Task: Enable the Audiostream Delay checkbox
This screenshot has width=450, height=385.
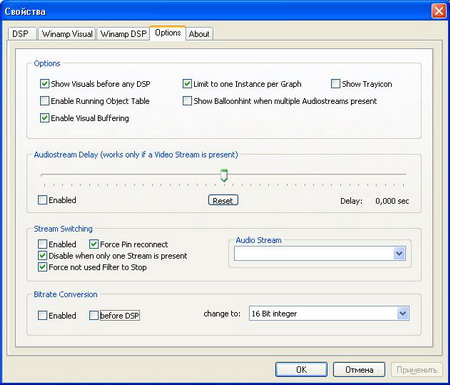Action: [x=42, y=200]
